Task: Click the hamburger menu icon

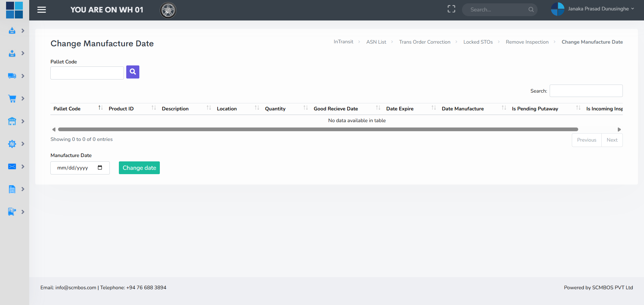Action: (x=42, y=10)
